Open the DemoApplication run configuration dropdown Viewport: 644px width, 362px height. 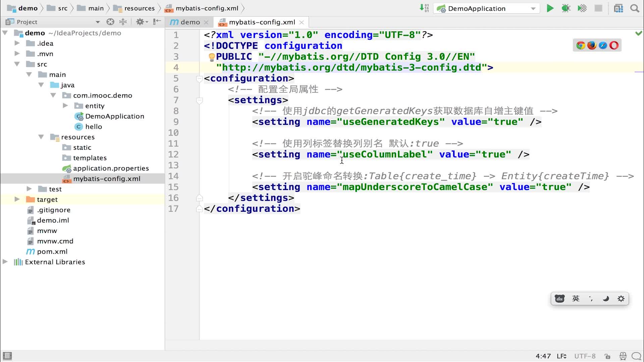tap(487, 8)
